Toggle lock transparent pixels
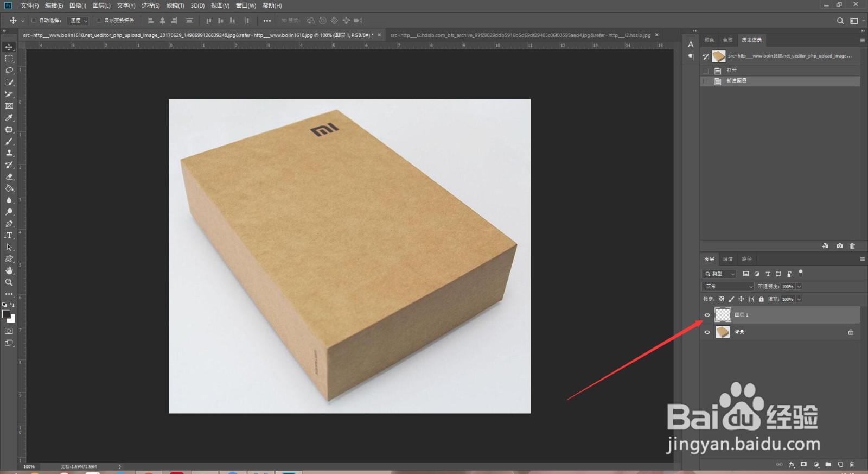This screenshot has height=474, width=868. pyautogui.click(x=721, y=299)
